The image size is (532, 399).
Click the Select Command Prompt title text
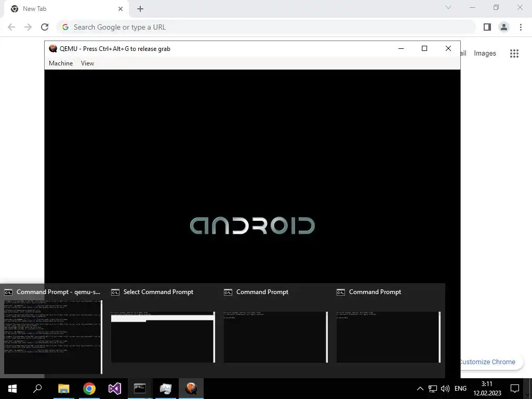(158, 292)
